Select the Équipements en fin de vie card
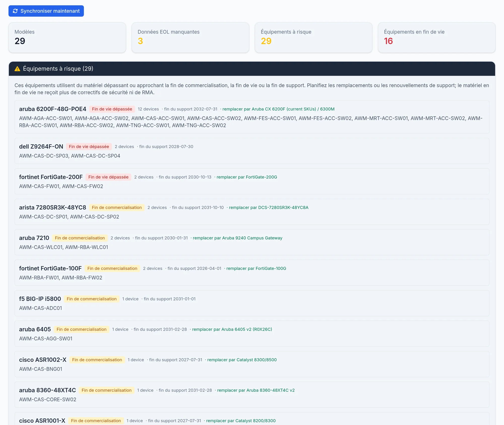This screenshot has height=425, width=504. 437,38
